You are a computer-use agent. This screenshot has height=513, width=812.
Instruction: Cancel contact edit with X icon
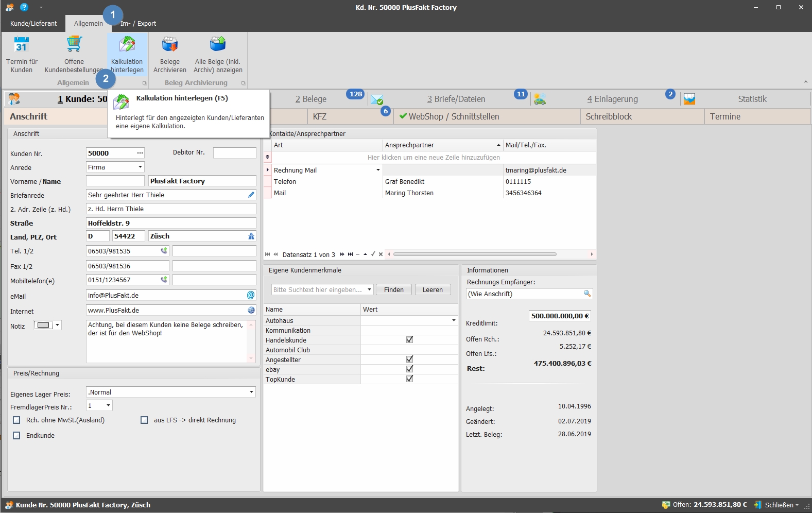click(x=381, y=254)
